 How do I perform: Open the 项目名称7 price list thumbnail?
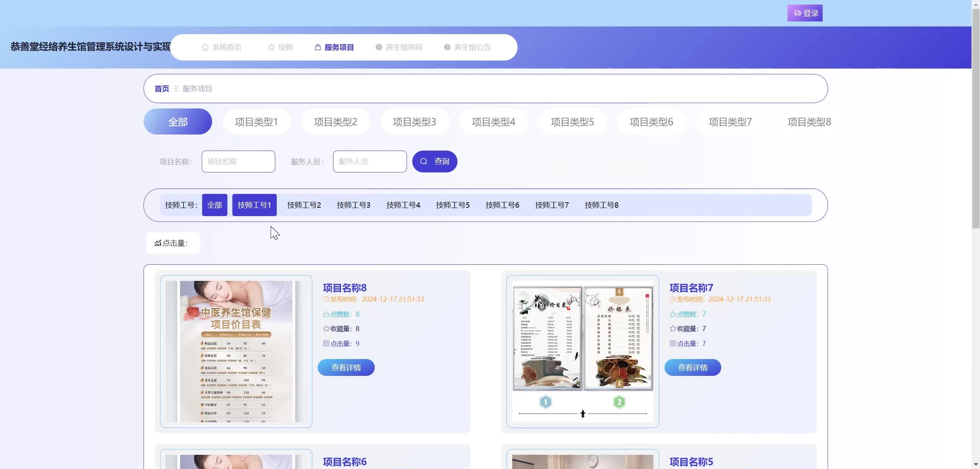click(582, 351)
